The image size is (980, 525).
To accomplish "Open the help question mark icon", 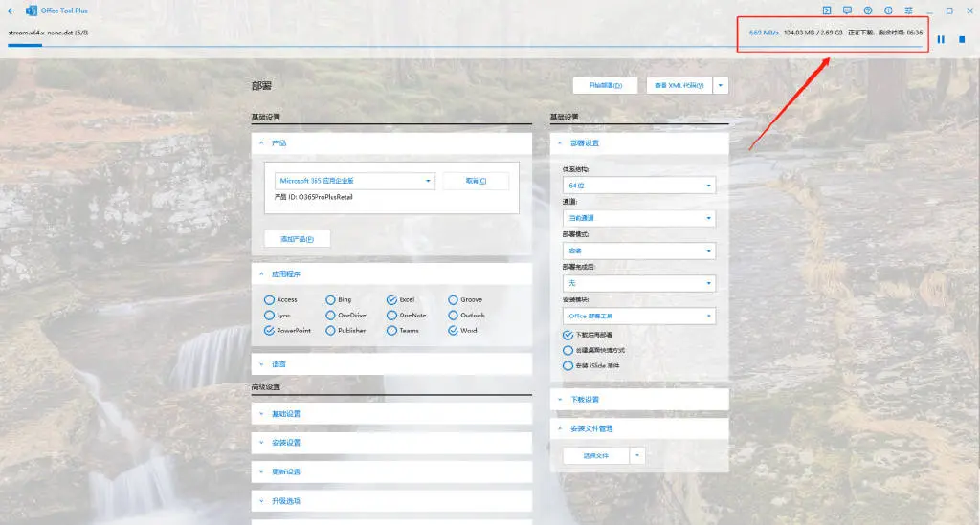I will (x=867, y=11).
